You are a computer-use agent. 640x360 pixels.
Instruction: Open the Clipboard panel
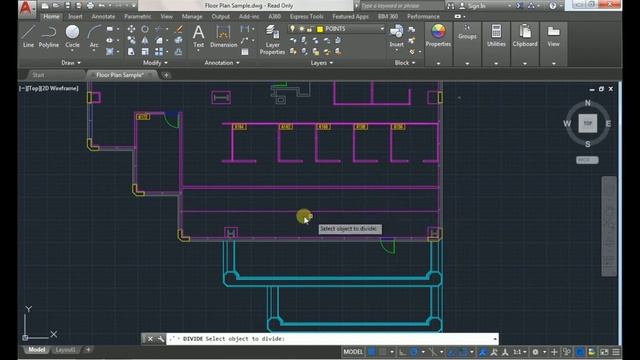pos(525,36)
